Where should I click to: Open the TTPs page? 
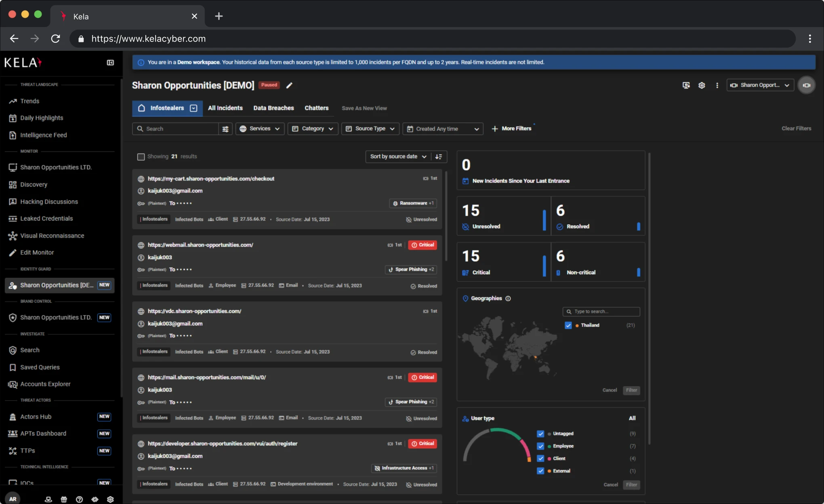pos(27,451)
